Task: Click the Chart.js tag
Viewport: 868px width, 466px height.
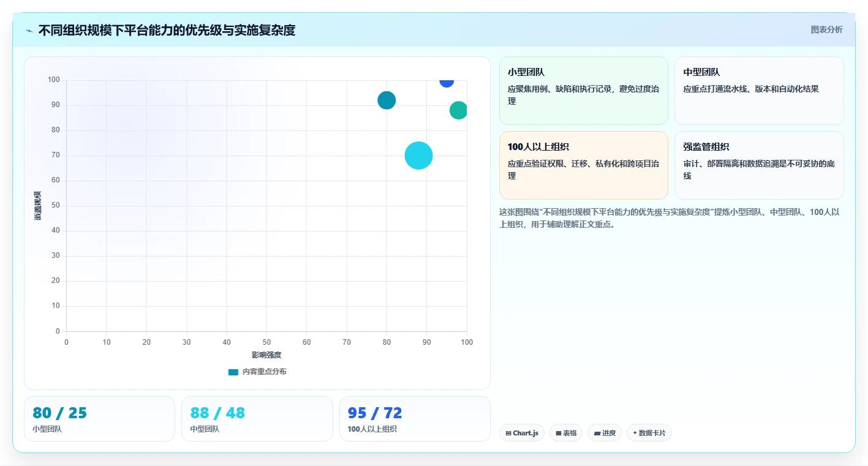Action: [x=522, y=433]
